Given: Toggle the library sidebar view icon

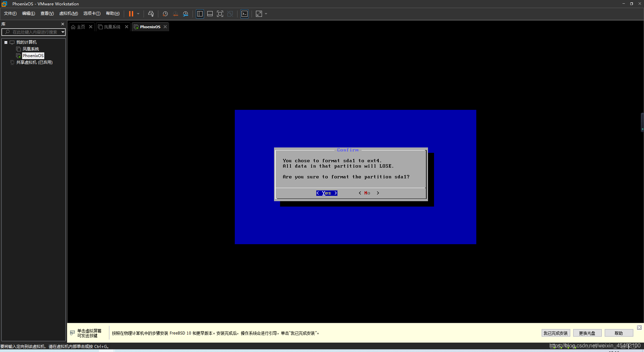Looking at the screenshot, I should [x=200, y=14].
